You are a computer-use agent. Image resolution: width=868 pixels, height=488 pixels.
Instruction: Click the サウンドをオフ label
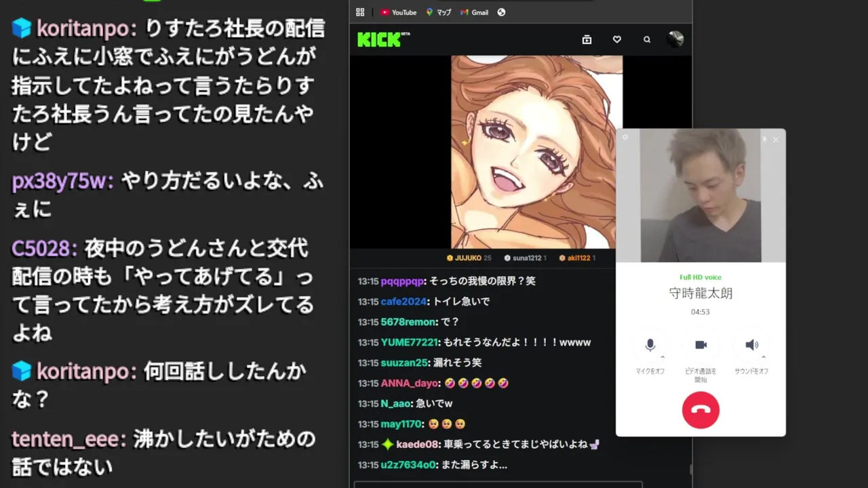click(751, 371)
